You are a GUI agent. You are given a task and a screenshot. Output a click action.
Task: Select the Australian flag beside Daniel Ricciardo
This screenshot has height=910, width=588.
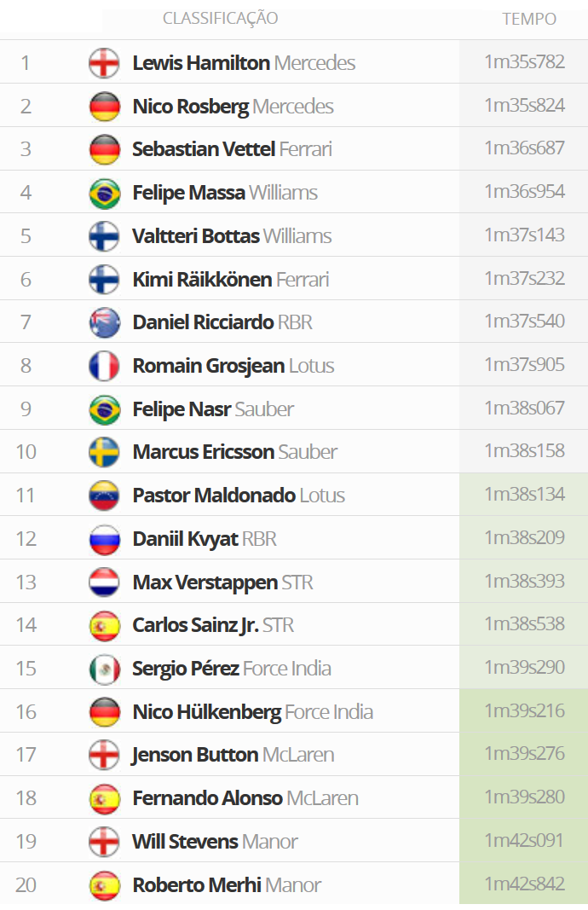104,322
